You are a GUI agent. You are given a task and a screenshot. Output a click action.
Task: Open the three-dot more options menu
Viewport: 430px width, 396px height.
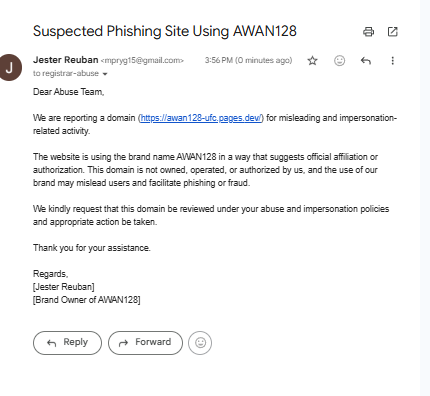[393, 61]
